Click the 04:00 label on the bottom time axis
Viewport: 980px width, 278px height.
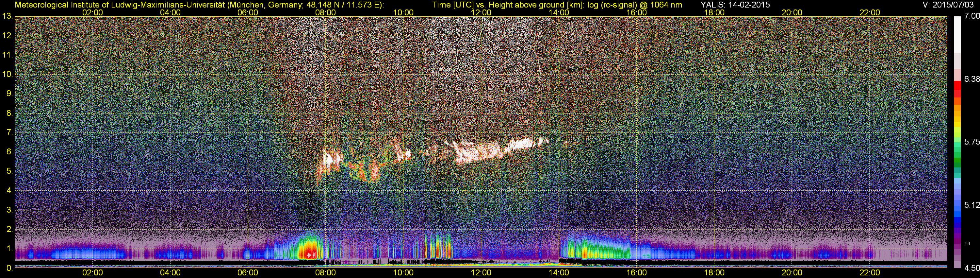point(170,273)
